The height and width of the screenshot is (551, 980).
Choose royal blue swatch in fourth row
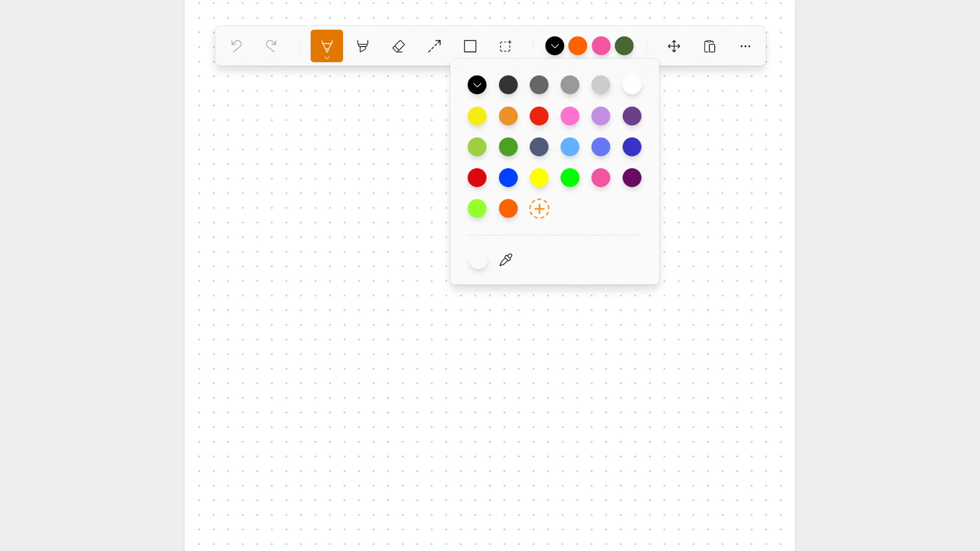tap(508, 177)
